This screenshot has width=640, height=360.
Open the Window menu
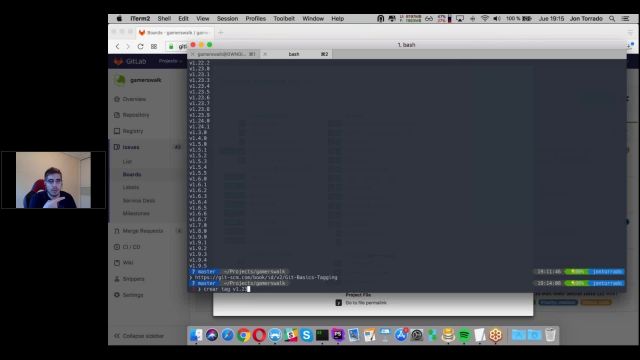pyautogui.click(x=313, y=18)
